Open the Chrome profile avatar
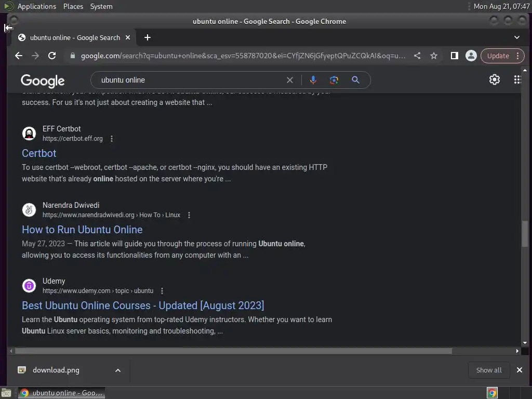 click(x=471, y=56)
